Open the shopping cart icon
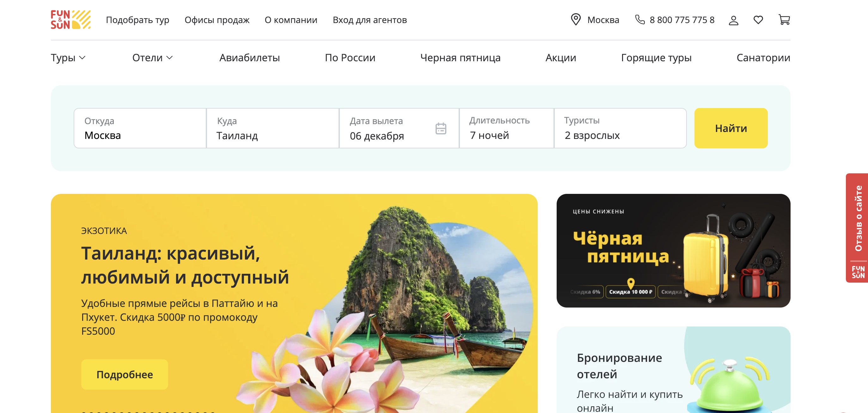The image size is (868, 413). (x=785, y=20)
